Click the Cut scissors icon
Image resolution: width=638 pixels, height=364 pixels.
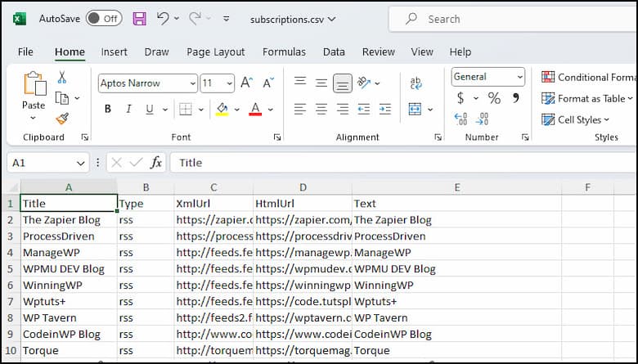pos(62,78)
